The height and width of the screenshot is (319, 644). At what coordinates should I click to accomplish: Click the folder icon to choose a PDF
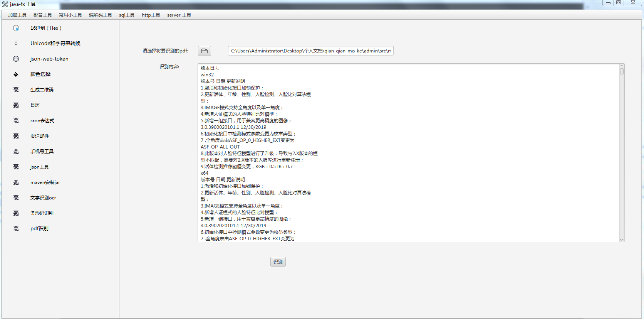tap(205, 51)
